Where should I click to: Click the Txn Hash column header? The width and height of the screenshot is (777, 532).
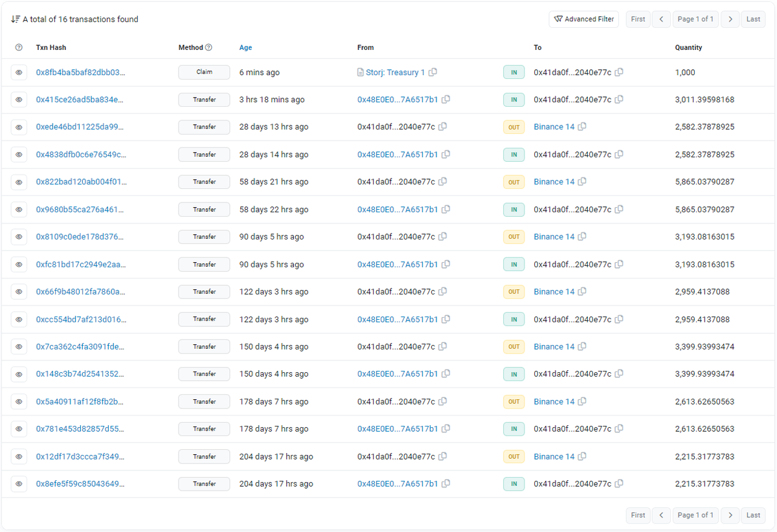point(51,48)
